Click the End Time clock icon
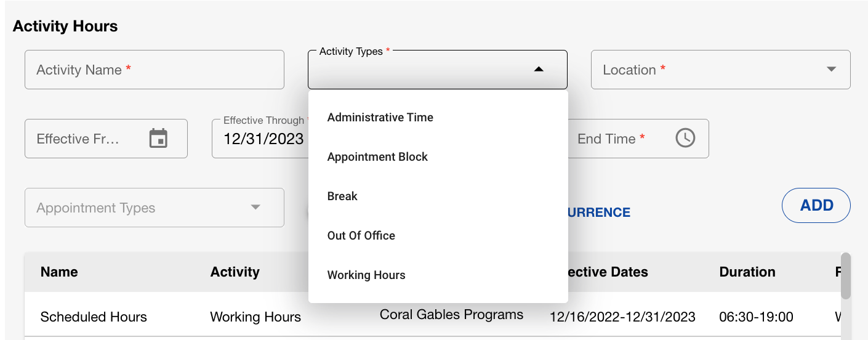Image resolution: width=868 pixels, height=340 pixels. click(x=685, y=139)
